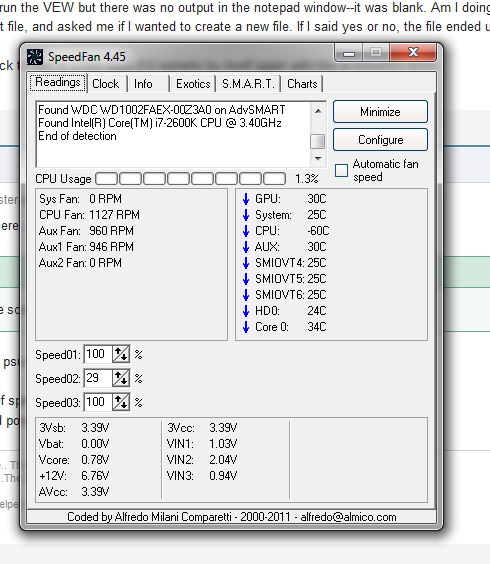Click the 'AVcc: 3.39V' voltage reading
490x564 pixels.
74,491
